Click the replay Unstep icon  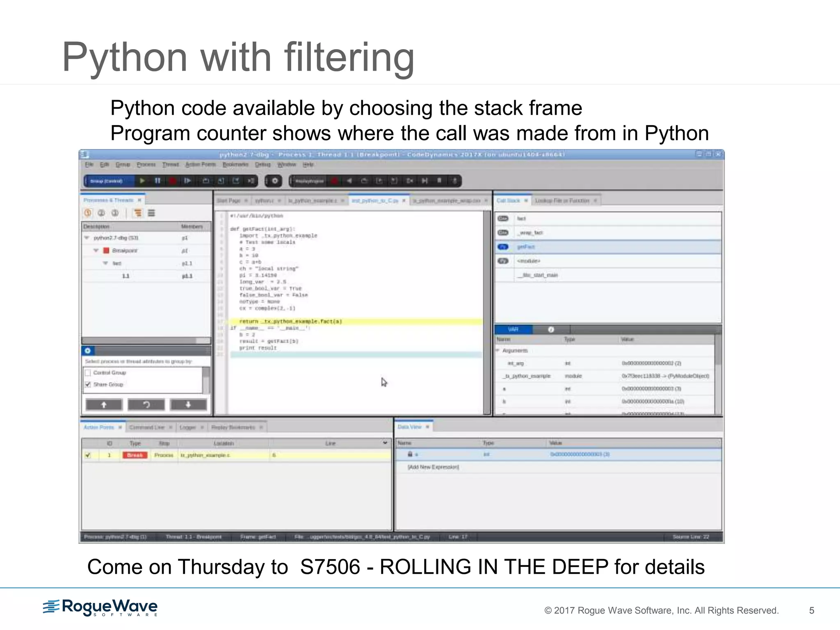(x=379, y=181)
